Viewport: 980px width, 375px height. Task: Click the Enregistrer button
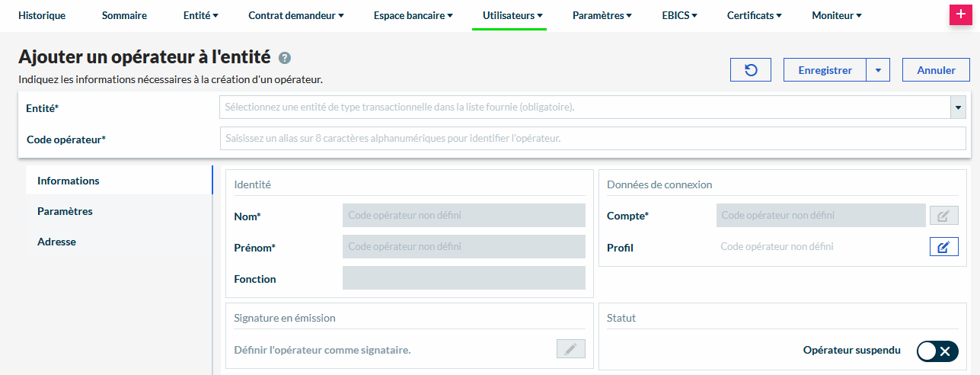(x=825, y=70)
